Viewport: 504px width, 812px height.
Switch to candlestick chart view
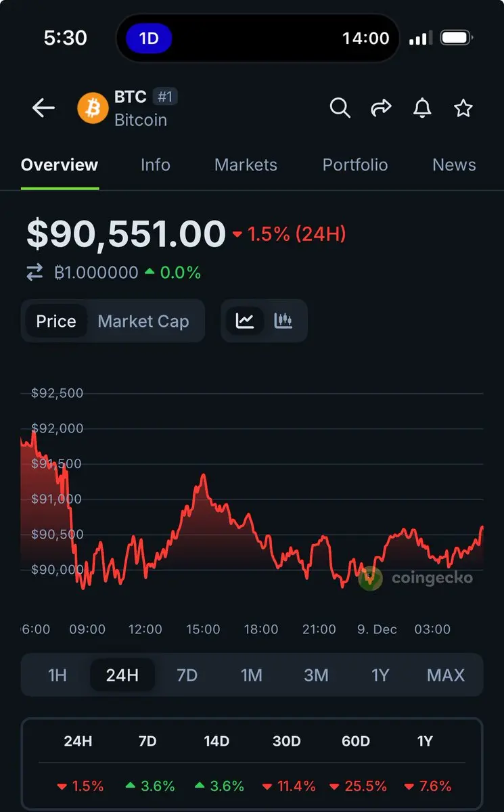tap(283, 321)
